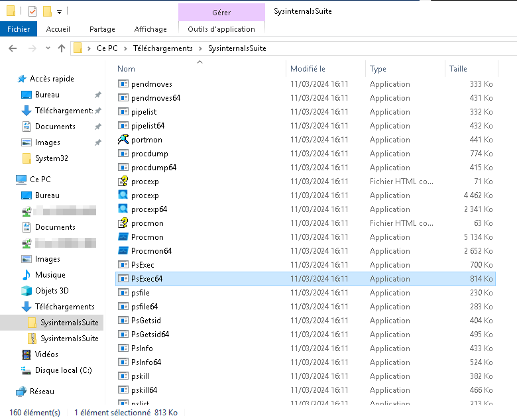
Task: Select the pskill64 file name
Action: point(144,390)
